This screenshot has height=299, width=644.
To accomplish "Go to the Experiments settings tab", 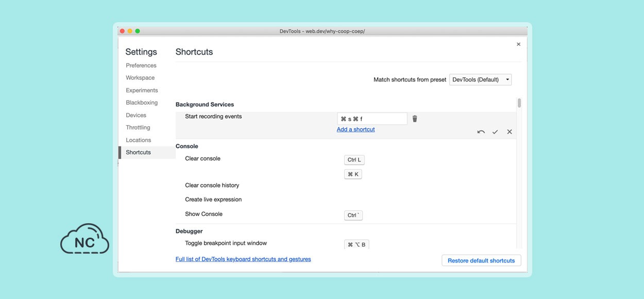I will (x=142, y=90).
